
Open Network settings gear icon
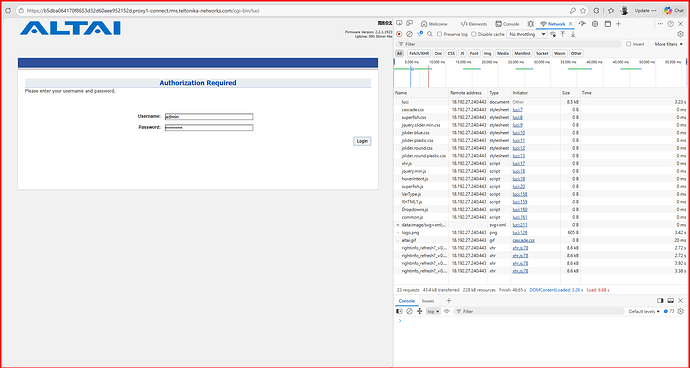680,34
